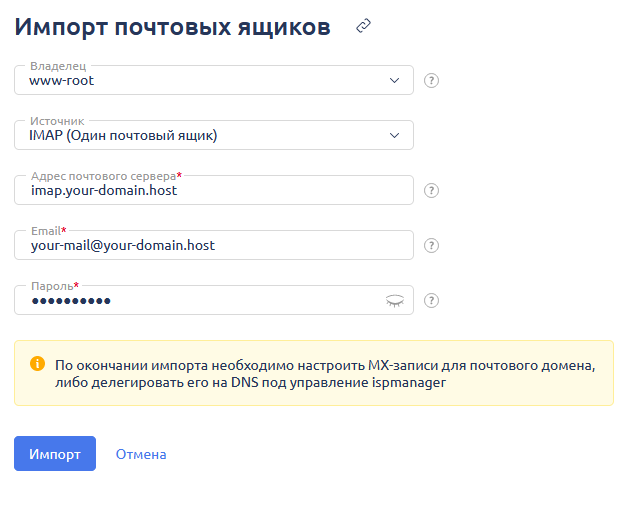This screenshot has height=531, width=632.
Task: Expand the Источник dropdown arrow
Action: [x=394, y=135]
